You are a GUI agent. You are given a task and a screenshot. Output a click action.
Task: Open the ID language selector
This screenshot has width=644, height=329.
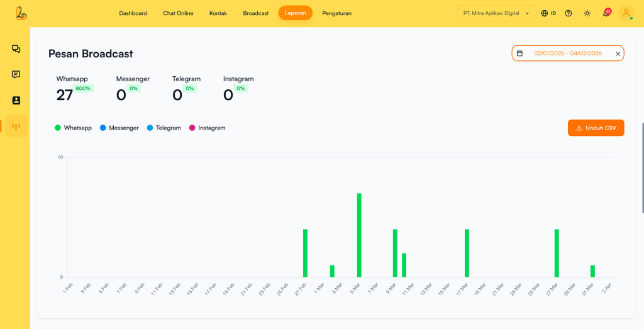(548, 13)
